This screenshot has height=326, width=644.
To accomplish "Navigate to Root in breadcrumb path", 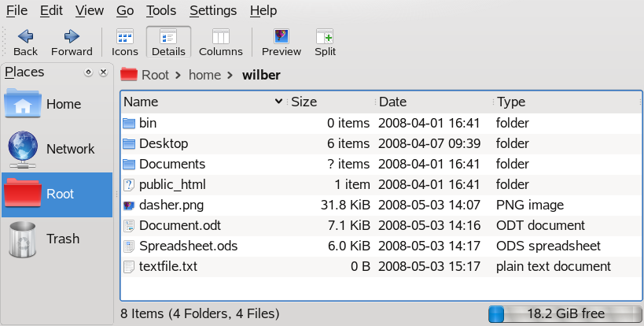I will tap(155, 75).
